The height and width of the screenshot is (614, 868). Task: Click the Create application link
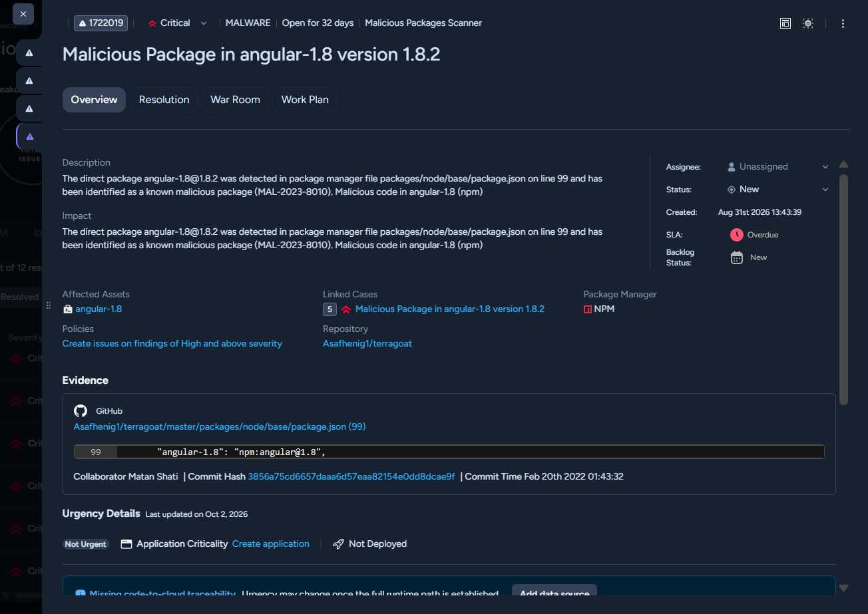pos(271,544)
